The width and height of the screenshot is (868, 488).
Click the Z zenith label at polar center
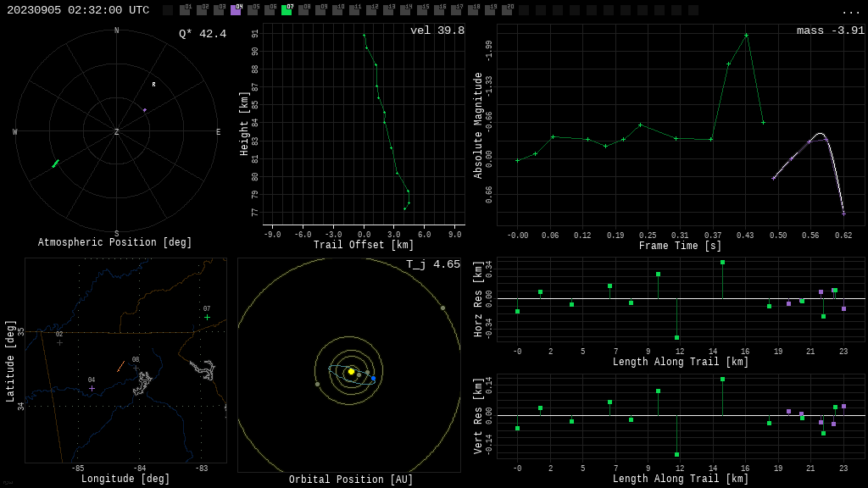116,131
